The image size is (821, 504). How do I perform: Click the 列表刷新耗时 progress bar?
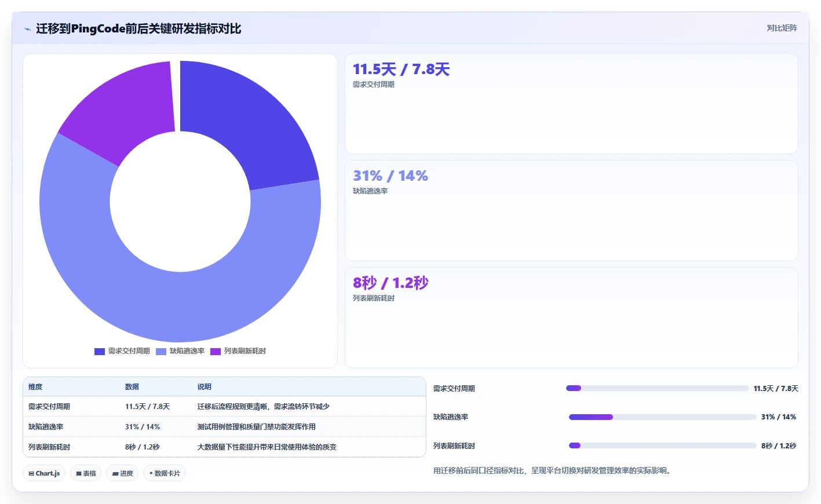(663, 445)
